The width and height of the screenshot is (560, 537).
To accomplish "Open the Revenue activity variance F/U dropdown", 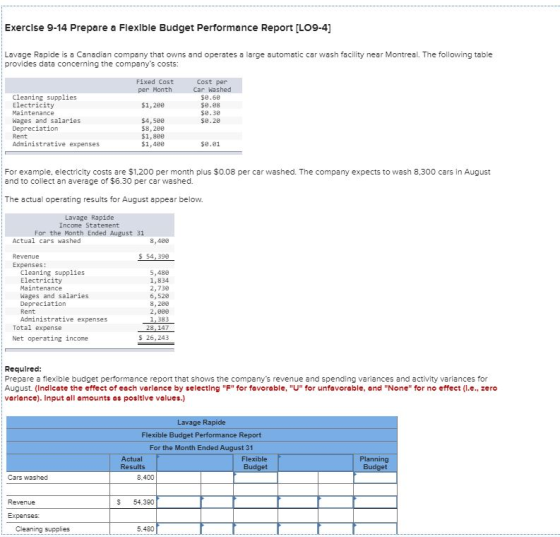I will pos(336,502).
